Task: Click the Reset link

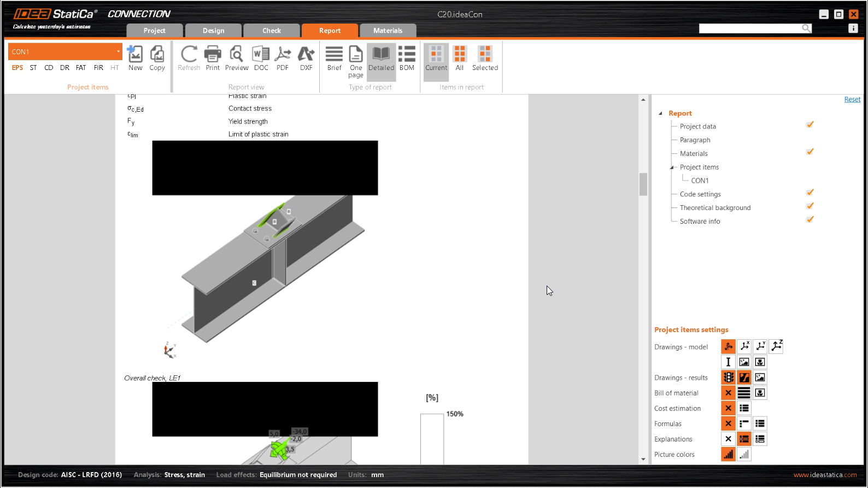Action: click(852, 100)
